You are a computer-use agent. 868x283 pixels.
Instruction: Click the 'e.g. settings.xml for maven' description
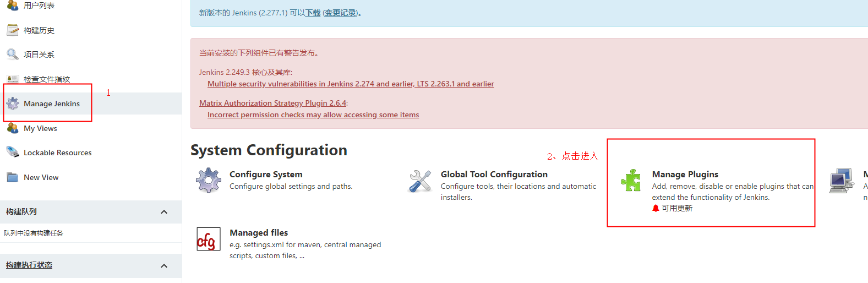pos(305,250)
